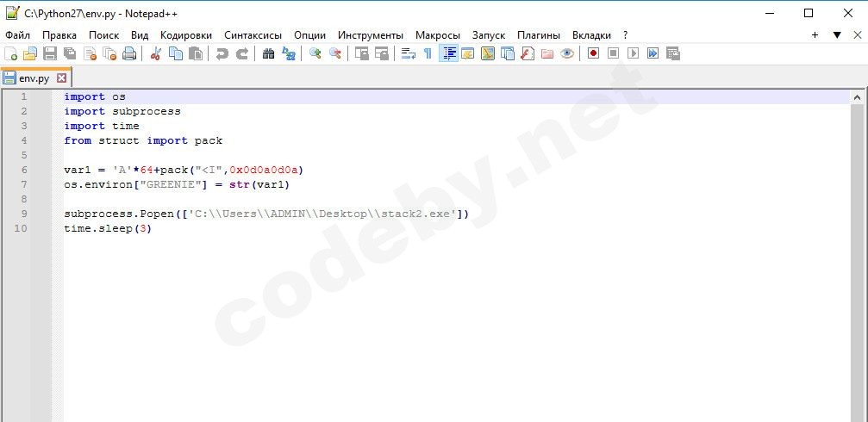
Task: Click the Stop macro recording icon
Action: point(614,53)
